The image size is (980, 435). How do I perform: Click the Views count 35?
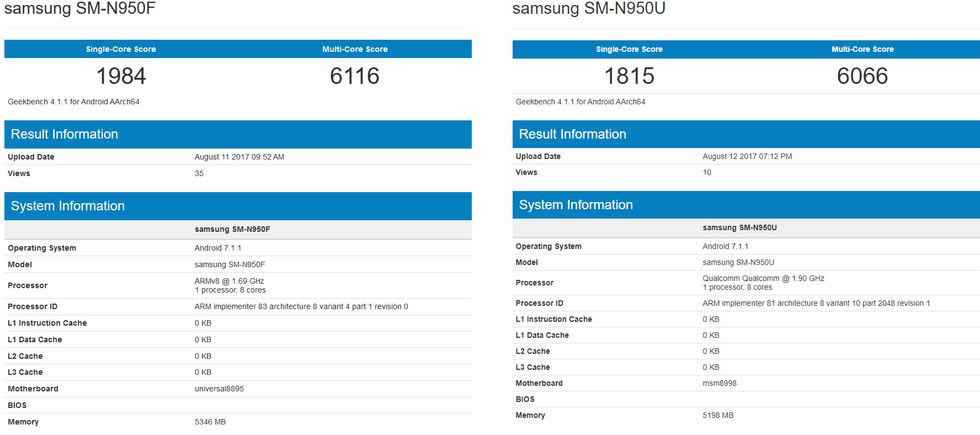[x=199, y=173]
